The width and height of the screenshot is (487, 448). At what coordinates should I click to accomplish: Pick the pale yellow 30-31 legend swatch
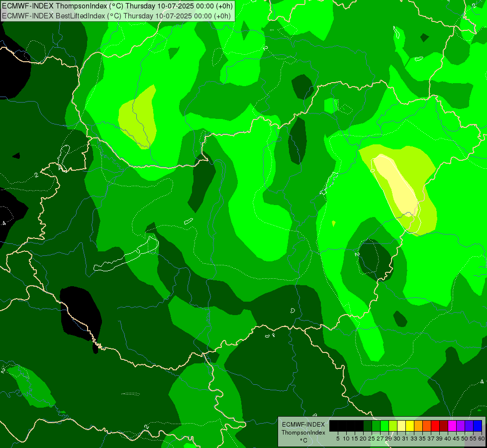pos(401,426)
